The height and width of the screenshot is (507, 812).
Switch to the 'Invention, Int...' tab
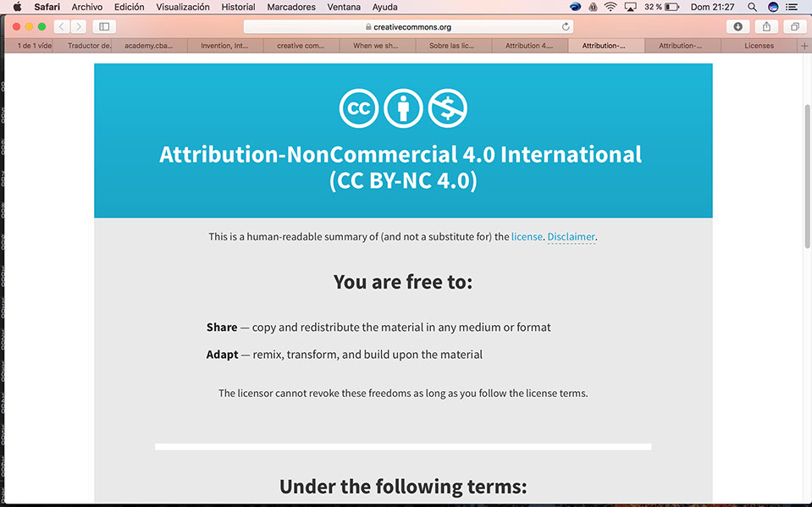[x=224, y=46]
